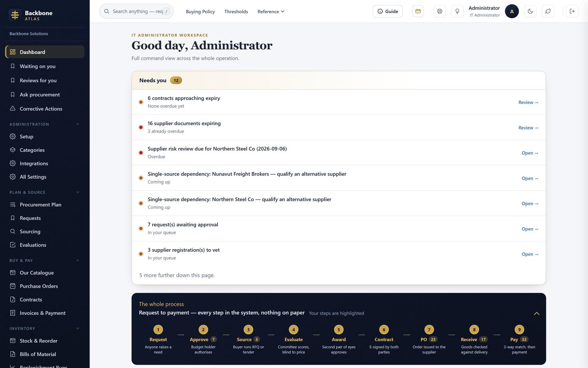Open Our Catalogue
This screenshot has width=588, height=368.
click(x=45, y=273)
